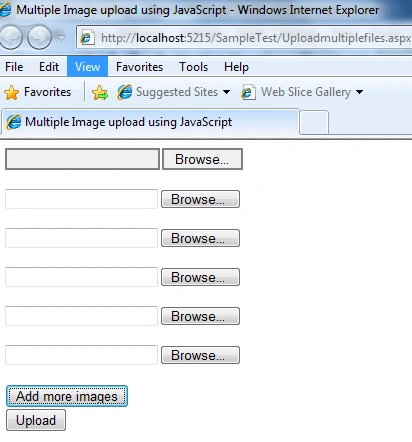The image size is (412, 442).
Task: Open Web Slice Gallery link
Action: (306, 92)
